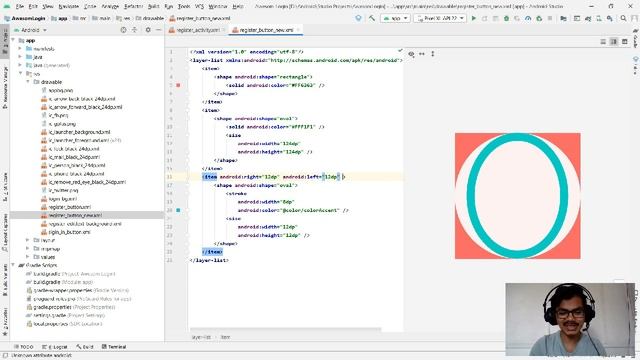Open the Terminal tool window

pyautogui.click(x=114, y=347)
